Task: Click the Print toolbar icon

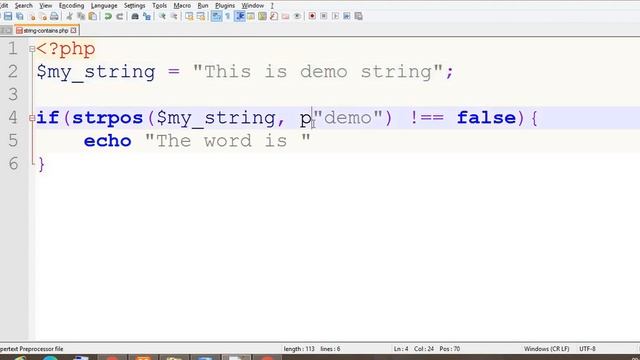Action: pos(54,16)
